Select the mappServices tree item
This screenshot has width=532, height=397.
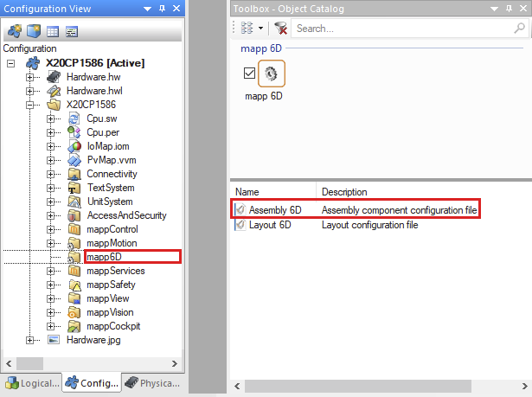116,271
